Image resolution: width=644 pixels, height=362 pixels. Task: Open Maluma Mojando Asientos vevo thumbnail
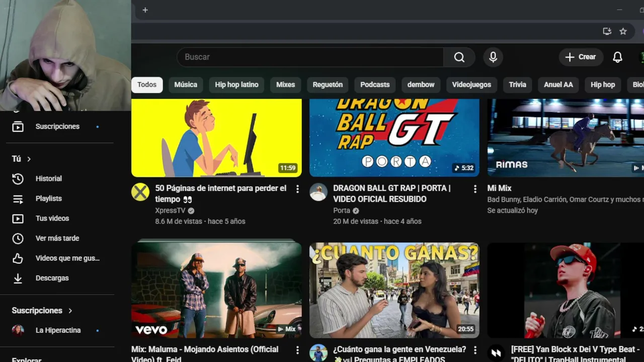pos(216,290)
